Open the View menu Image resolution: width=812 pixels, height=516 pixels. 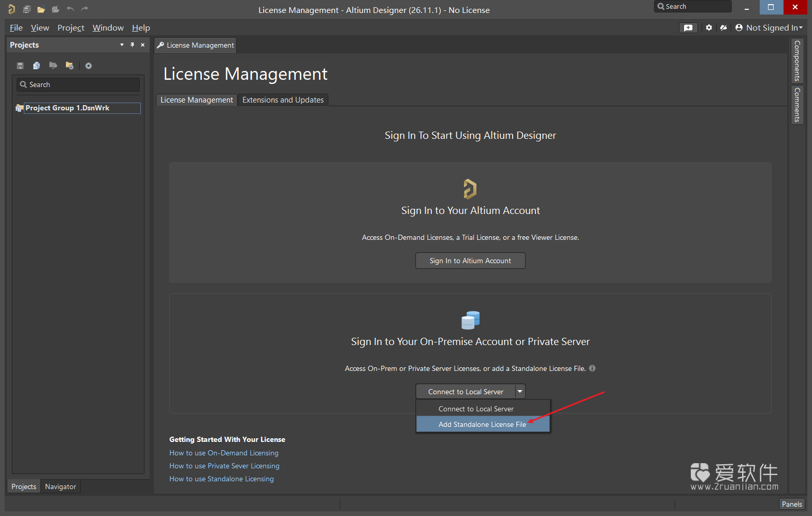click(x=40, y=28)
